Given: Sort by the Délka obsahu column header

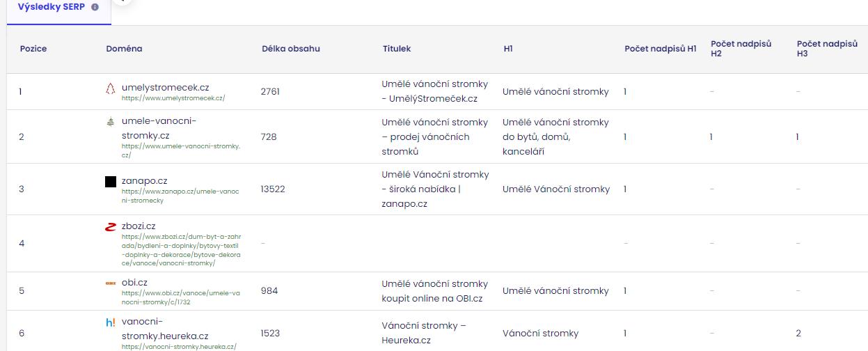Looking at the screenshot, I should [290, 49].
